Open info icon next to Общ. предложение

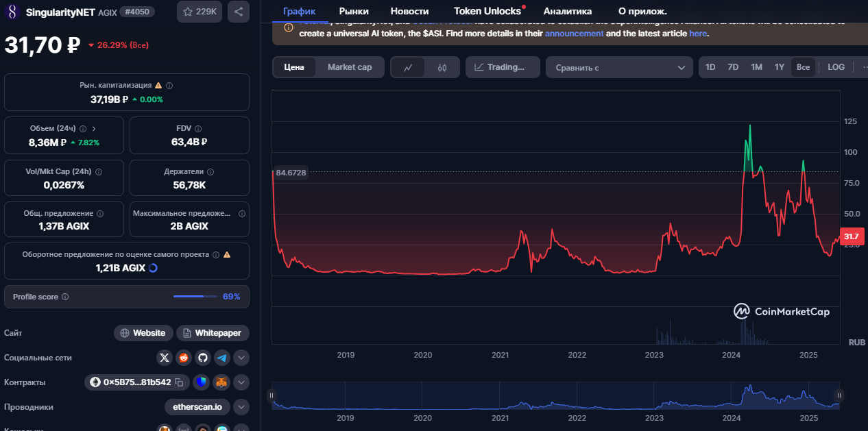100,214
